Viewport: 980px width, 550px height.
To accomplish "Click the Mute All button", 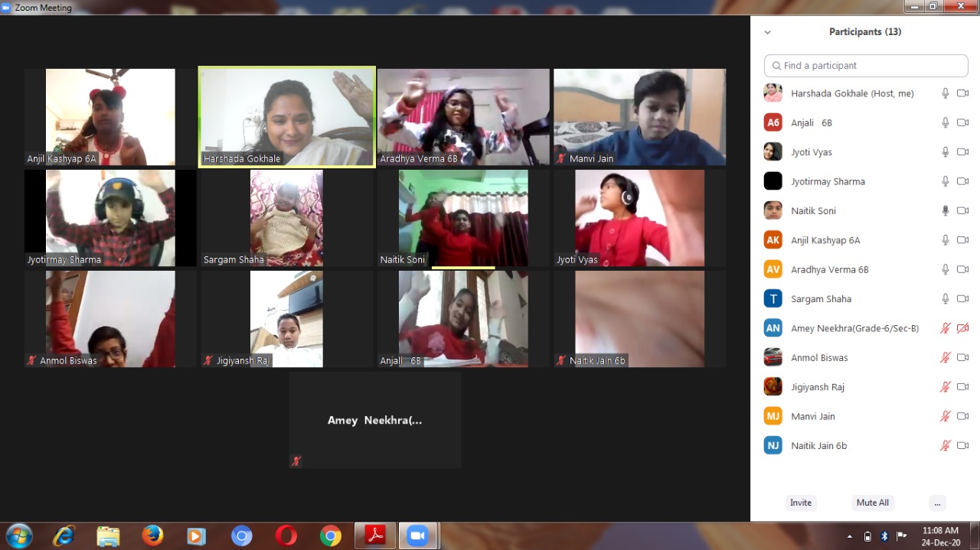I will [873, 503].
